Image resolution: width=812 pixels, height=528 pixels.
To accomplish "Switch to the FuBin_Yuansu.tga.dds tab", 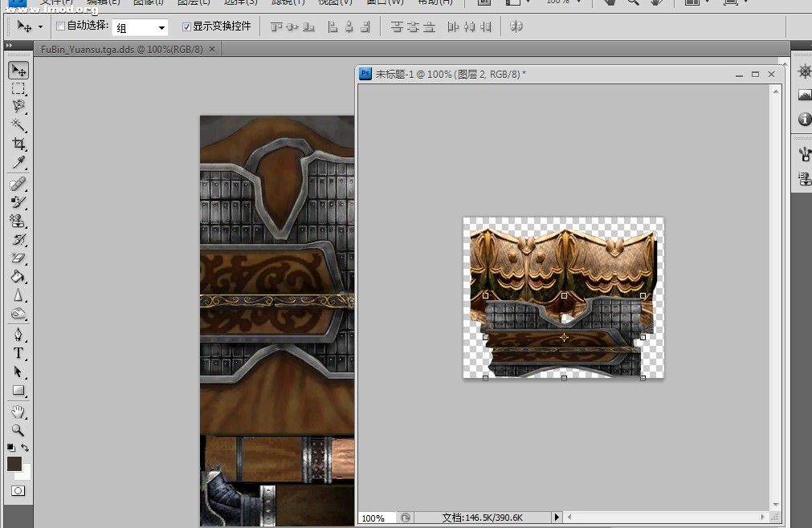I will pos(121,49).
